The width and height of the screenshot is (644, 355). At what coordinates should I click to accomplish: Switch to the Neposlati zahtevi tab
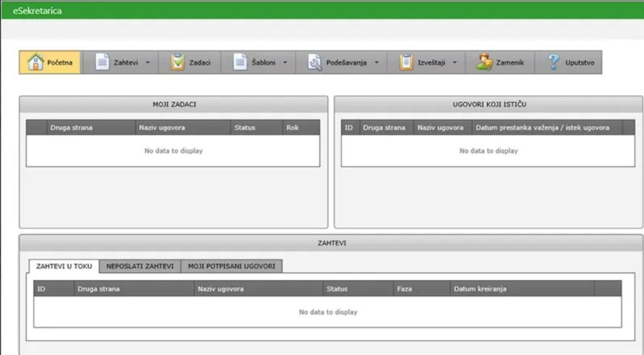point(140,266)
